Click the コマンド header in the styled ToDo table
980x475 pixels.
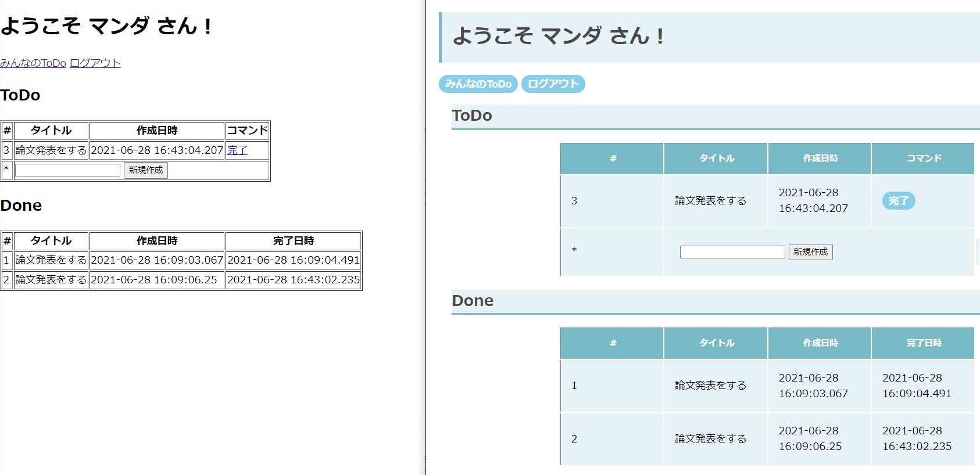(x=923, y=159)
